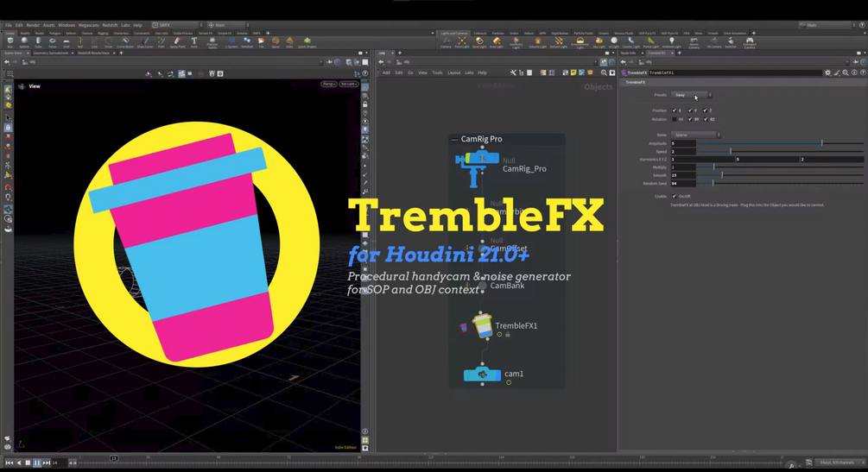Click the Speed slider

(780, 152)
